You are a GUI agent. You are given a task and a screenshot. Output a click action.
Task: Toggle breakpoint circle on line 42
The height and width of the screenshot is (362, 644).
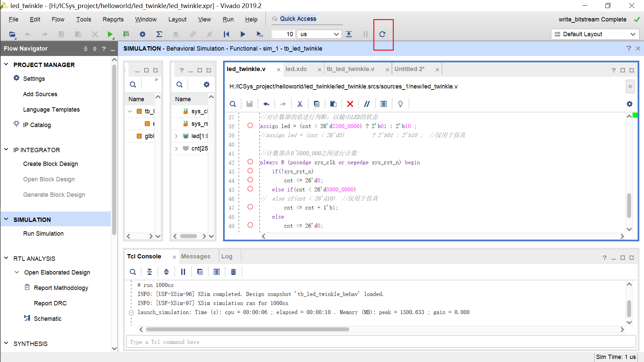click(250, 162)
